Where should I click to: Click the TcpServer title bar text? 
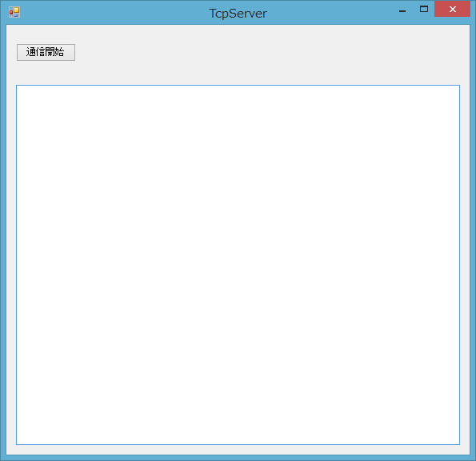coord(238,14)
